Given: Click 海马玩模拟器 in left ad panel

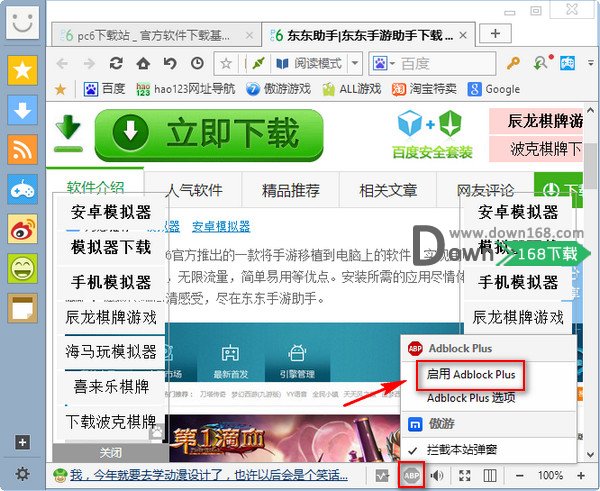Looking at the screenshot, I should point(111,352).
